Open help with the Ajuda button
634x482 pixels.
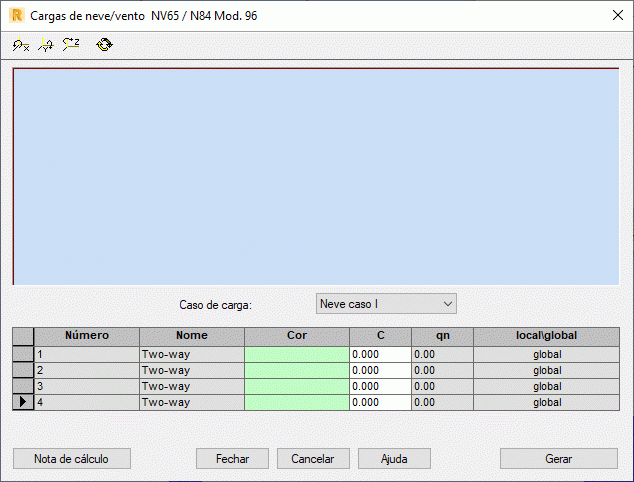tap(394, 459)
